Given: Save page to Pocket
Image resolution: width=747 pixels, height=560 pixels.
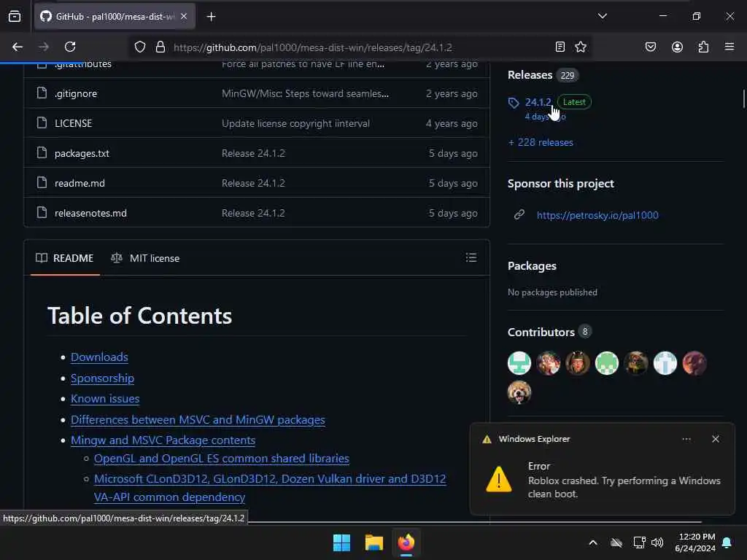Looking at the screenshot, I should (x=650, y=47).
